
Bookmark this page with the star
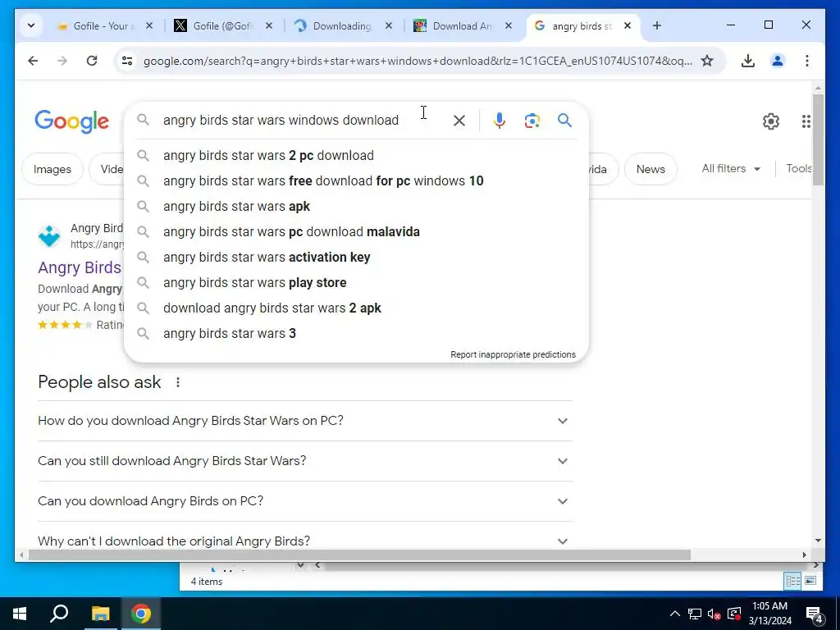707,61
